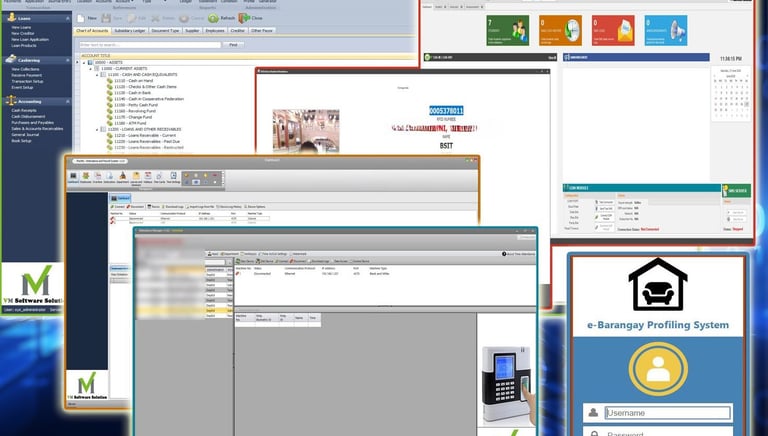
Task: Open Loan Products link under Loans
Action: pos(24,45)
